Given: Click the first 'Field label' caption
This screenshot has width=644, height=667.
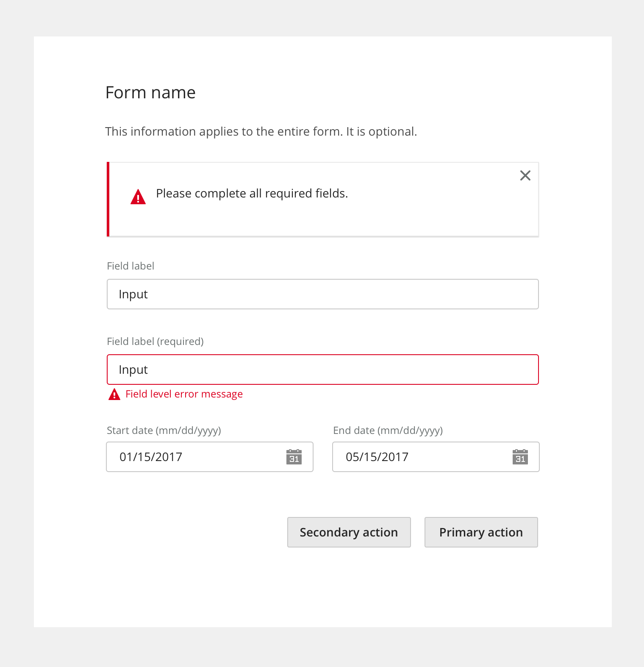Looking at the screenshot, I should click(130, 266).
